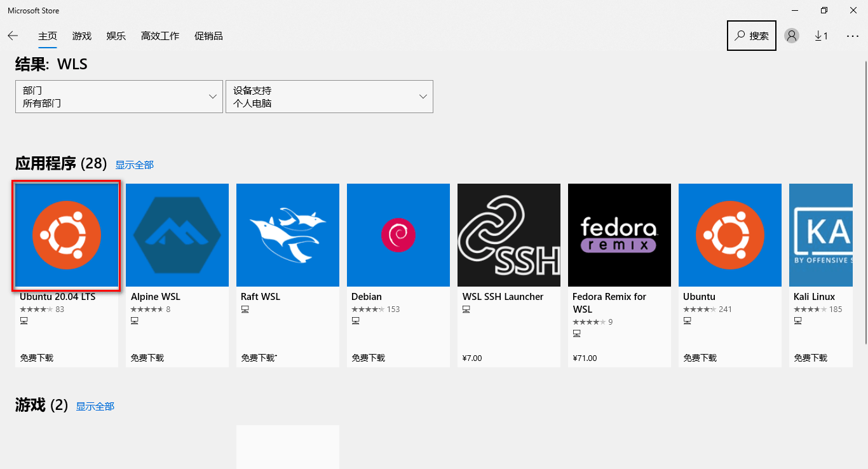Minimize the Microsoft Store window
Screen dimensions: 868x469
[794, 10]
